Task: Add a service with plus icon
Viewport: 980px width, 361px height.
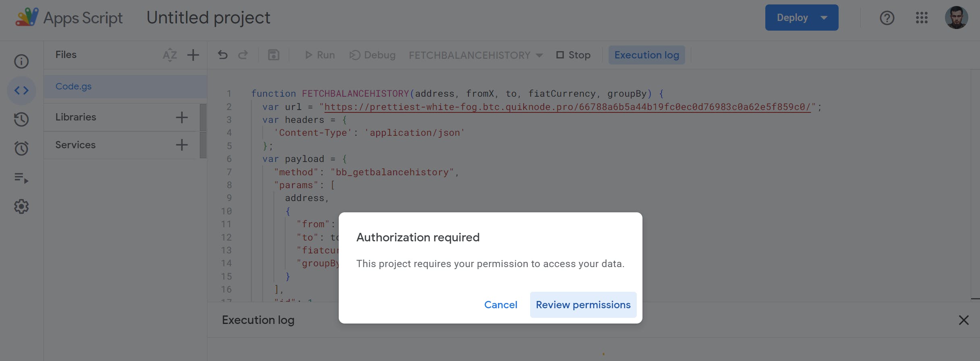Action: click(182, 145)
